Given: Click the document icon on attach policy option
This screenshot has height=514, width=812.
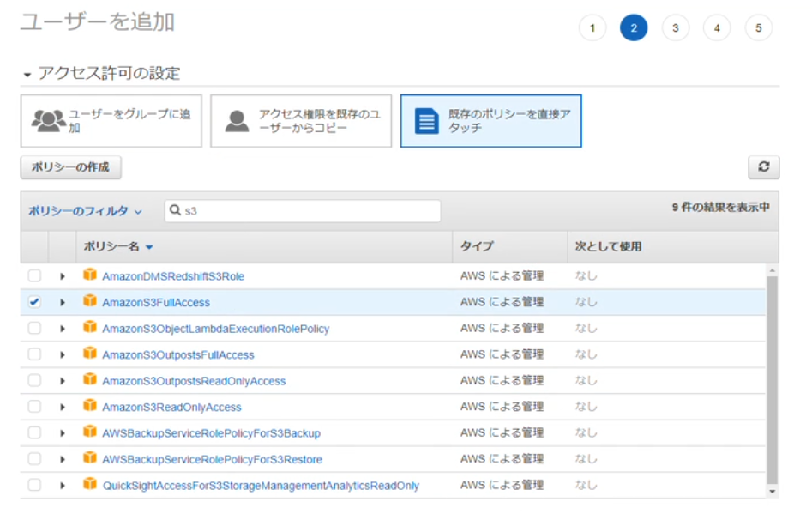Looking at the screenshot, I should point(427,121).
